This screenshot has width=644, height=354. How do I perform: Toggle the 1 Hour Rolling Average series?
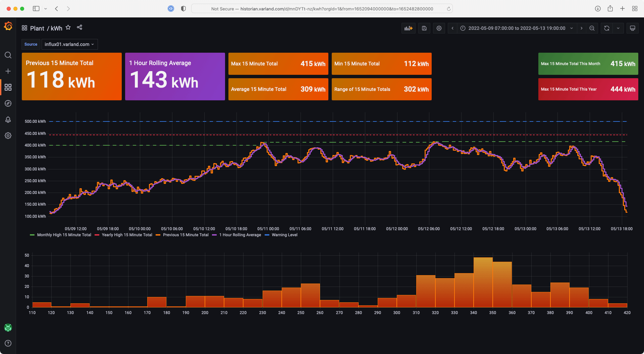pyautogui.click(x=240, y=235)
